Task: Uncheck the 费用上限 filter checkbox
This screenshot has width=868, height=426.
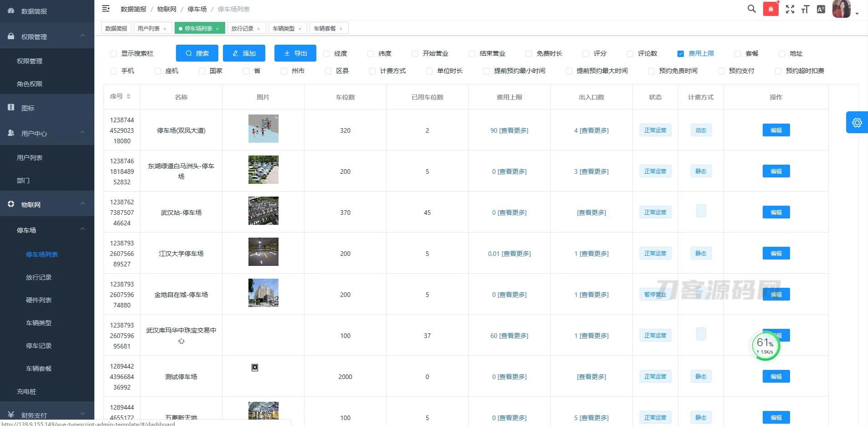Action: 681,53
